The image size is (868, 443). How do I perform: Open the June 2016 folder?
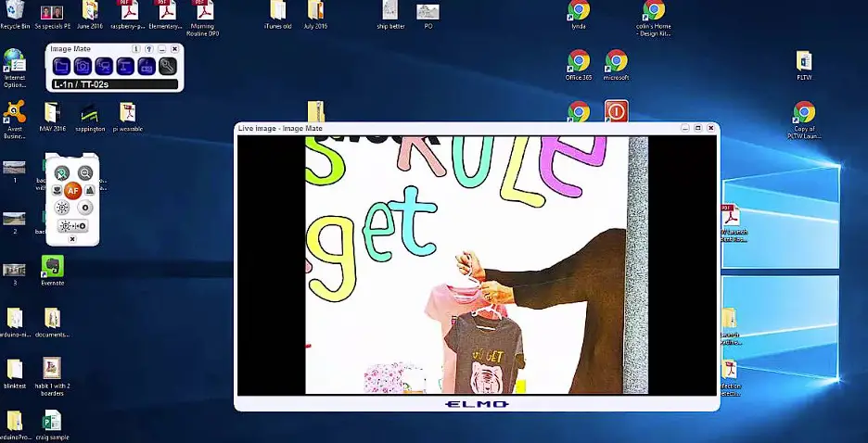(x=90, y=15)
